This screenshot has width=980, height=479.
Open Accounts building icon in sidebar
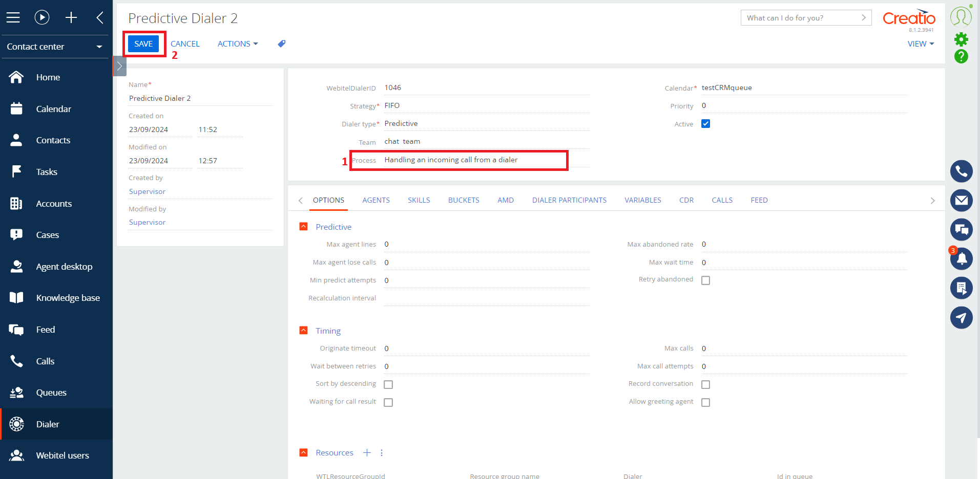(x=16, y=204)
